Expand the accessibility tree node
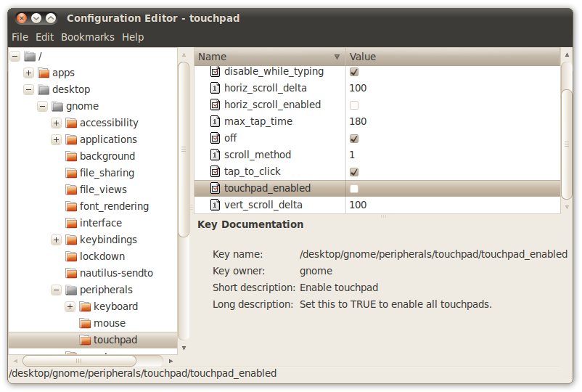 pos(56,123)
